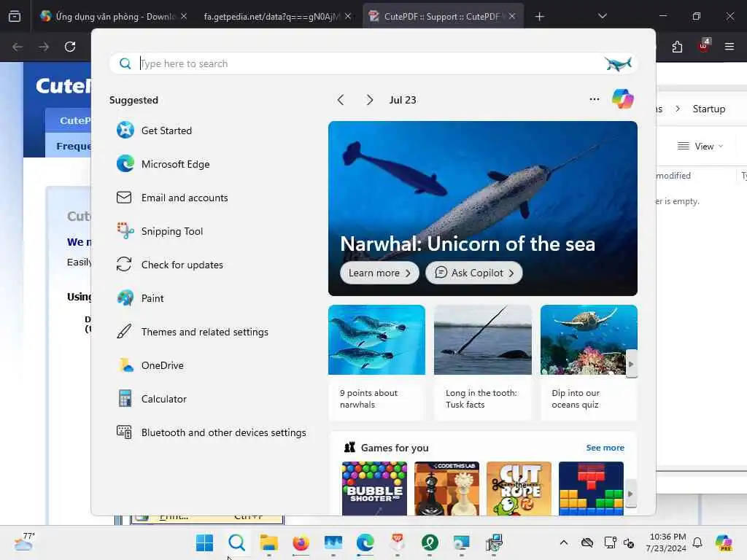Reload the current page
Image resolution: width=747 pixels, height=560 pixels.
[70, 47]
